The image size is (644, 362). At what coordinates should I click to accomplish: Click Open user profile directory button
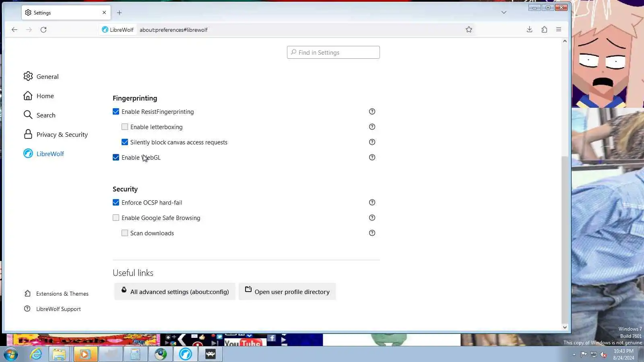[x=287, y=292]
